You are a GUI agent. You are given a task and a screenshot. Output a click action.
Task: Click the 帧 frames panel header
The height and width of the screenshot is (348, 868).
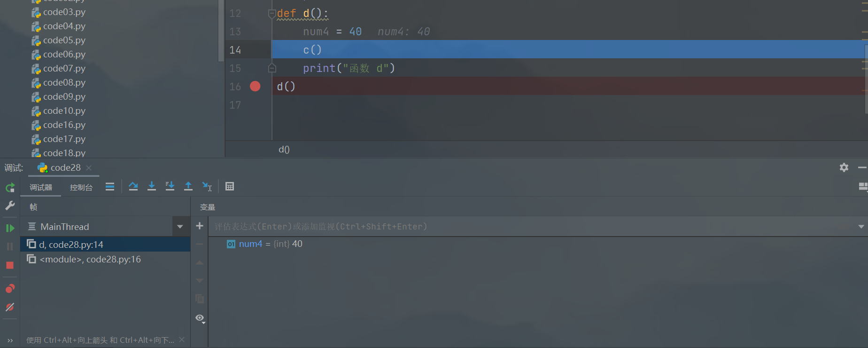click(33, 207)
